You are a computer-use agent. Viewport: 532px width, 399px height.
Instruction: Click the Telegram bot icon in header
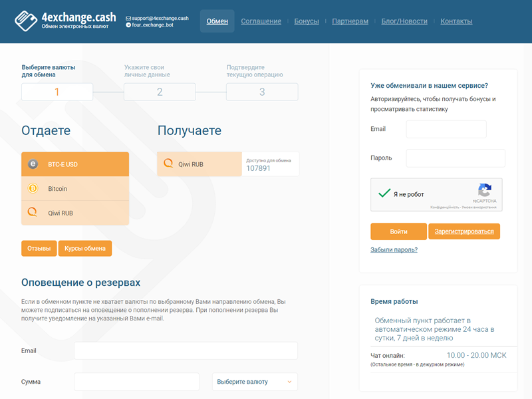click(128, 25)
